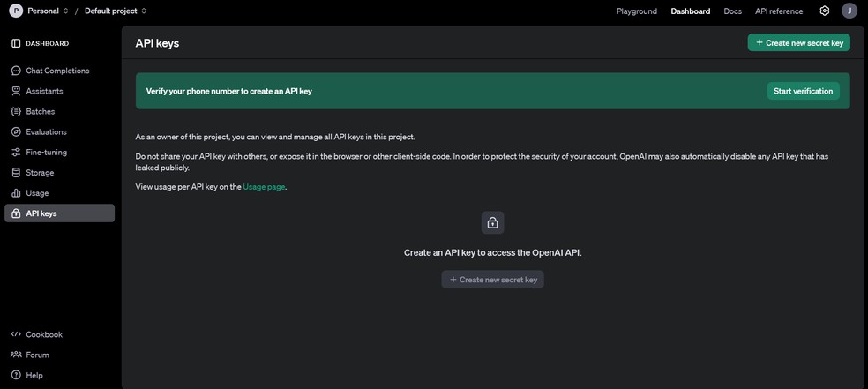
Task: Click the Fine-tuning sidebar icon
Action: [16, 152]
